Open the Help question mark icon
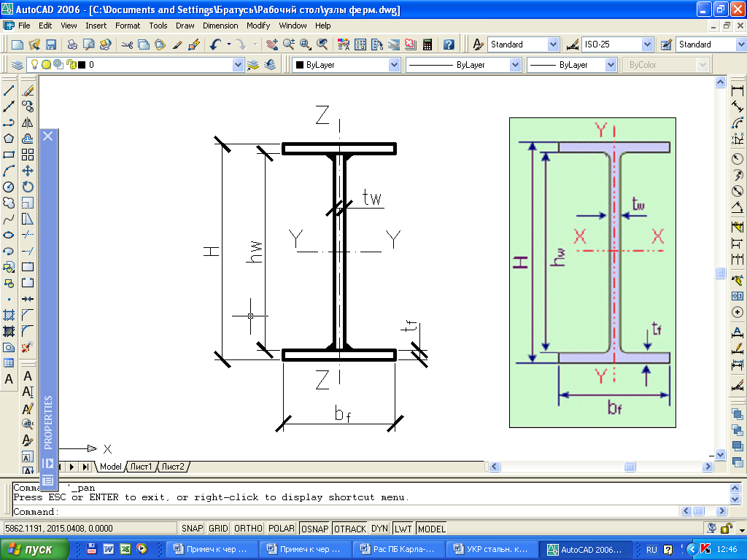The image size is (747, 560). point(449,44)
